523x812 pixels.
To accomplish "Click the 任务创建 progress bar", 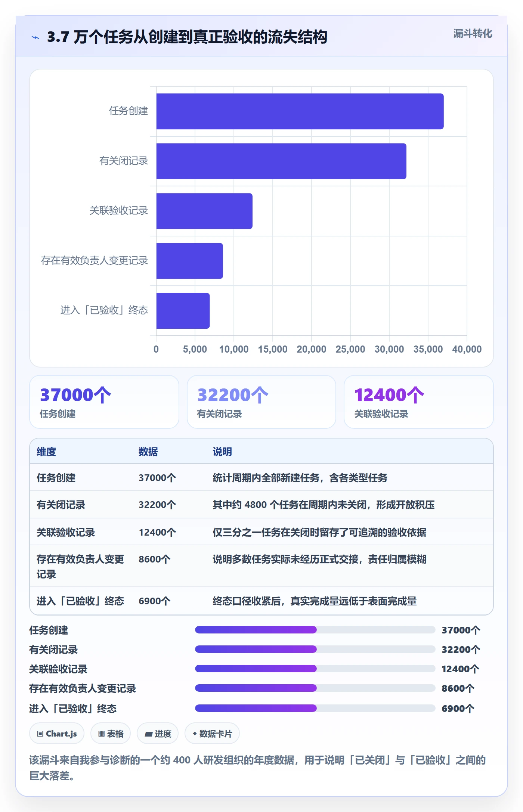I will (x=315, y=630).
